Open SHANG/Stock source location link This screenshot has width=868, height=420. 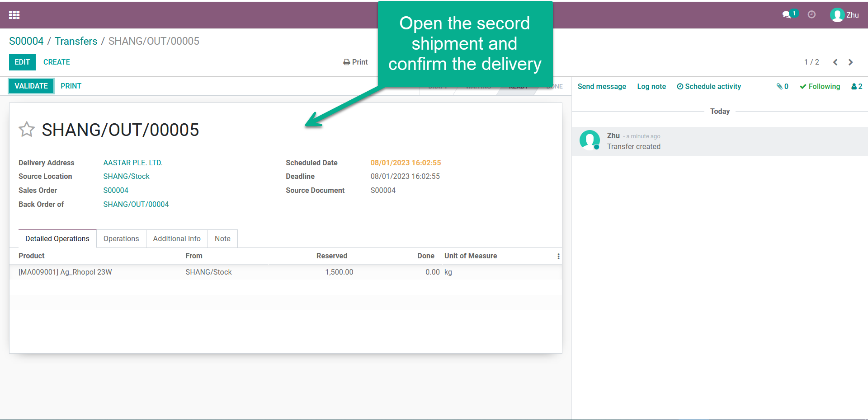pos(126,176)
